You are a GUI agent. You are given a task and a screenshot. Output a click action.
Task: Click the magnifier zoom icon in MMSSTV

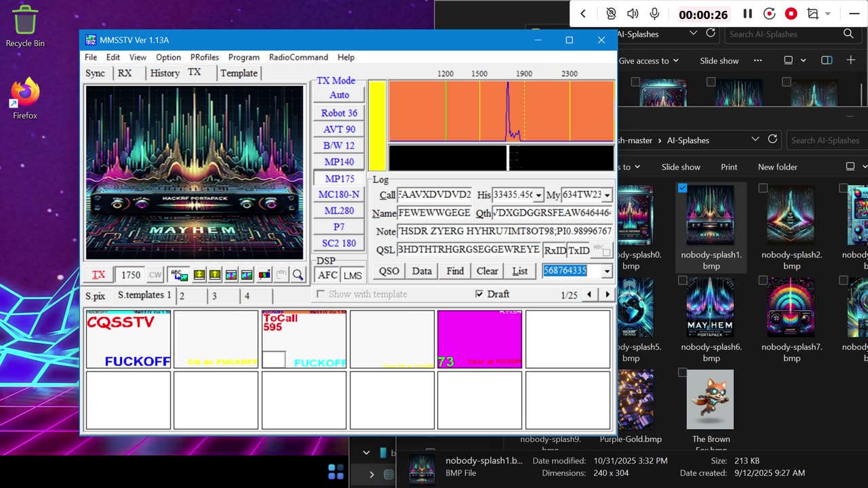pos(298,274)
